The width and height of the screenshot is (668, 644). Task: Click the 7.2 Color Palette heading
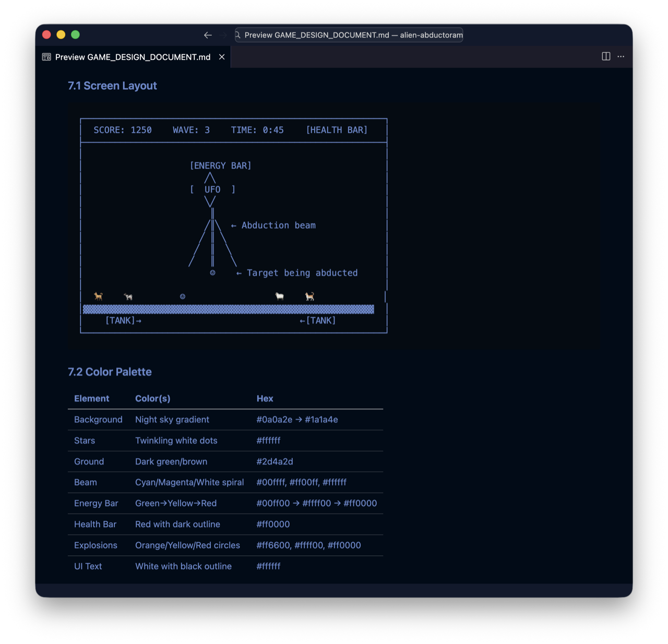tap(110, 372)
